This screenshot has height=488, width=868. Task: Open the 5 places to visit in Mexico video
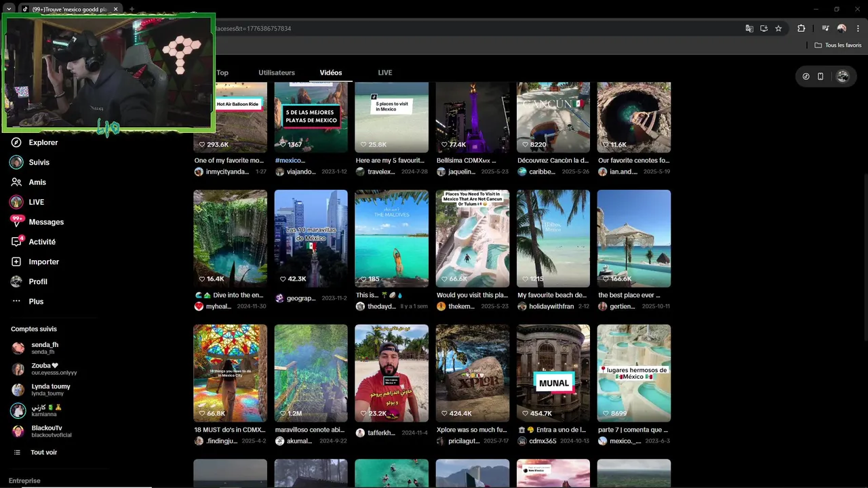(x=391, y=117)
